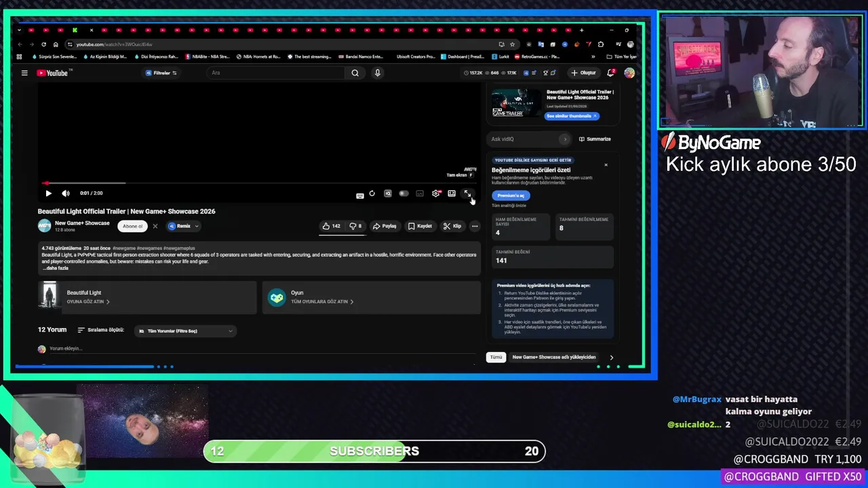Toggle the autoplay switch in player
Image resolution: width=868 pixels, height=488 pixels.
coord(403,194)
